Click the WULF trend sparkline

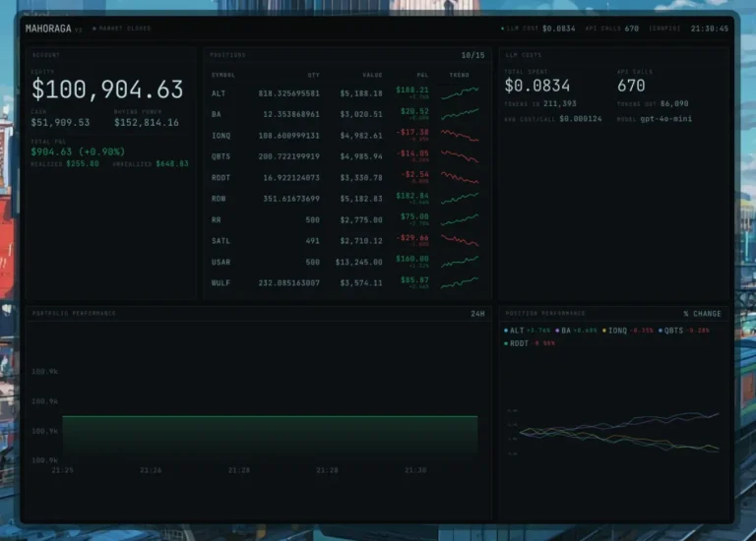[x=460, y=282]
